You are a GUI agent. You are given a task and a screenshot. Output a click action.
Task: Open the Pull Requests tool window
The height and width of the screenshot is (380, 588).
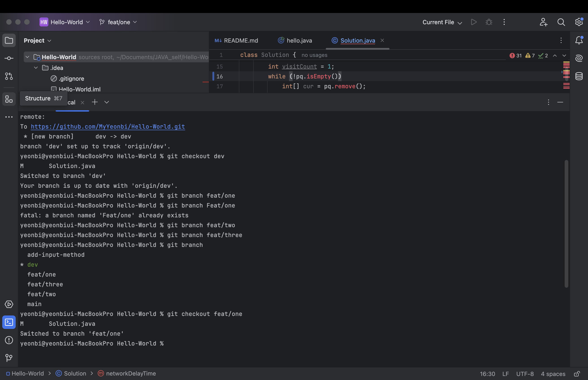[9, 76]
